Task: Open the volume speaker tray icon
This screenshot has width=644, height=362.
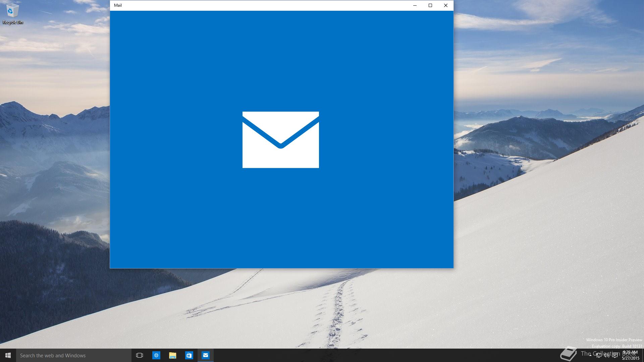Action: click(607, 355)
